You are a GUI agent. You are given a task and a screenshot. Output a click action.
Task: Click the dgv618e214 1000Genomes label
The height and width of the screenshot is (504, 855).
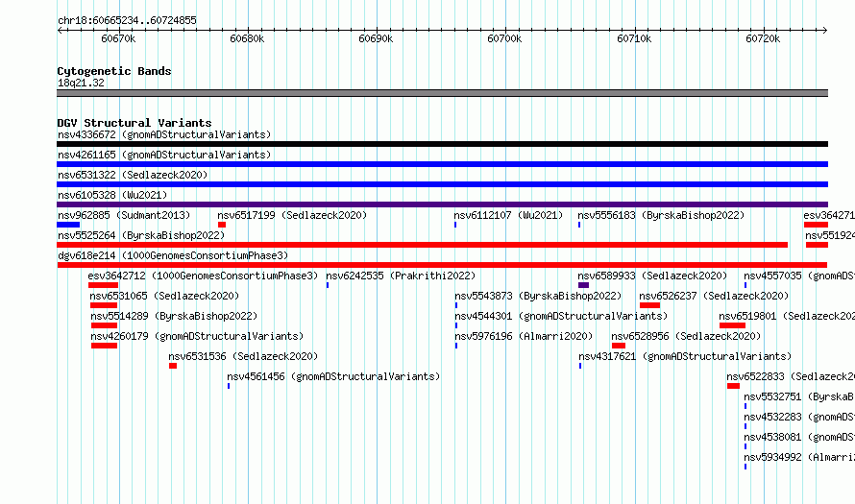pyautogui.click(x=173, y=255)
